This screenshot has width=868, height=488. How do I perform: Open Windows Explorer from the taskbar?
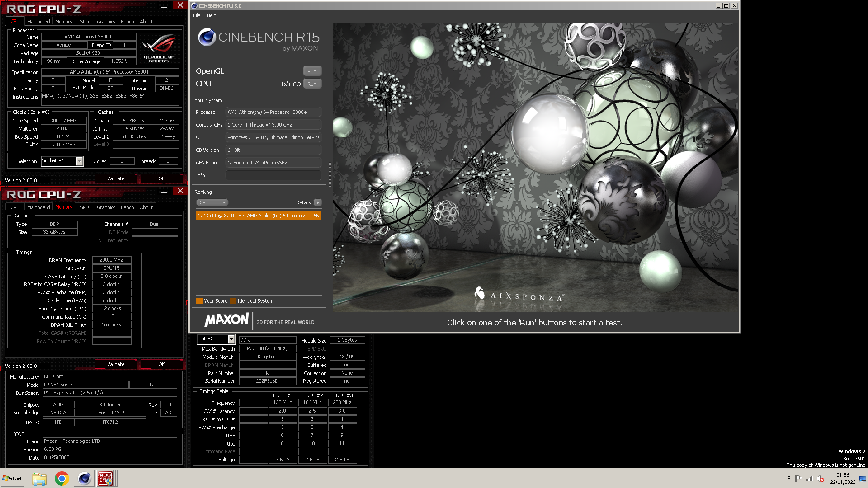(x=39, y=479)
